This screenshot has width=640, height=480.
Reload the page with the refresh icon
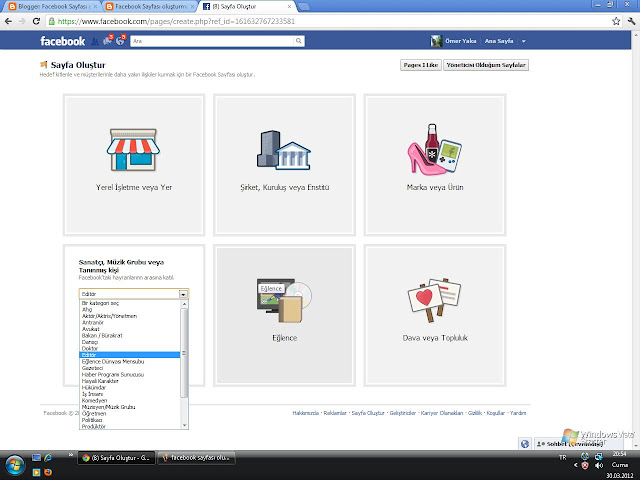(36, 21)
